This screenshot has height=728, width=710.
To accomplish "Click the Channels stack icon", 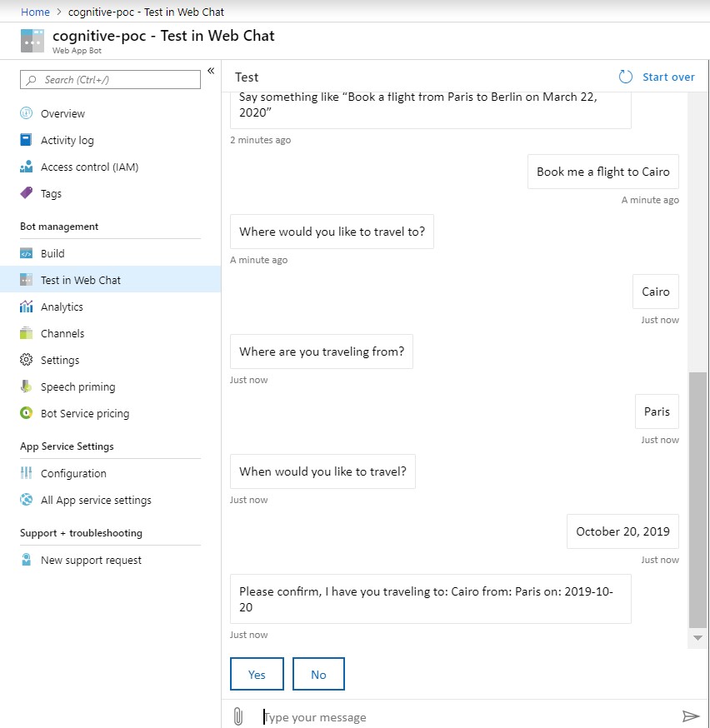I will coord(26,334).
